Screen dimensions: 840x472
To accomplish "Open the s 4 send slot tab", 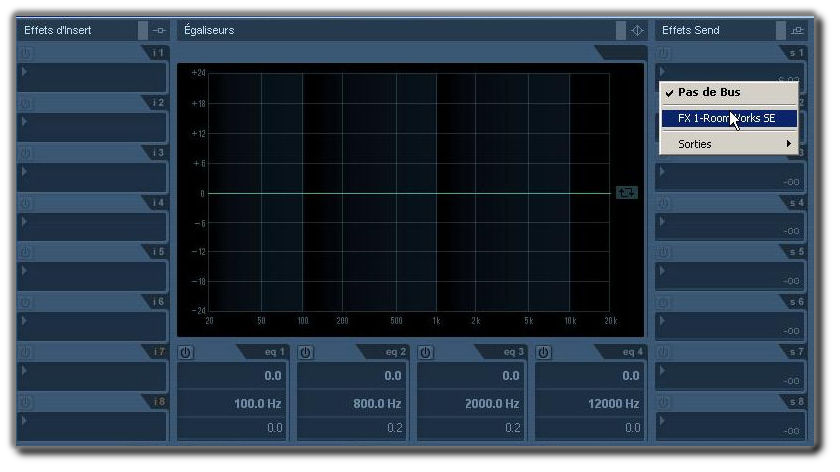I will [x=795, y=202].
